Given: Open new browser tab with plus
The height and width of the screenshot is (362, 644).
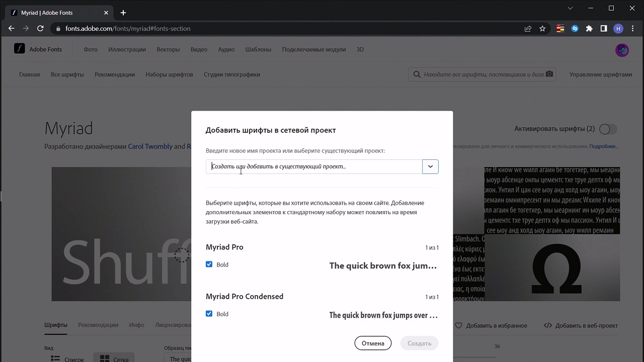Looking at the screenshot, I should 123,13.
